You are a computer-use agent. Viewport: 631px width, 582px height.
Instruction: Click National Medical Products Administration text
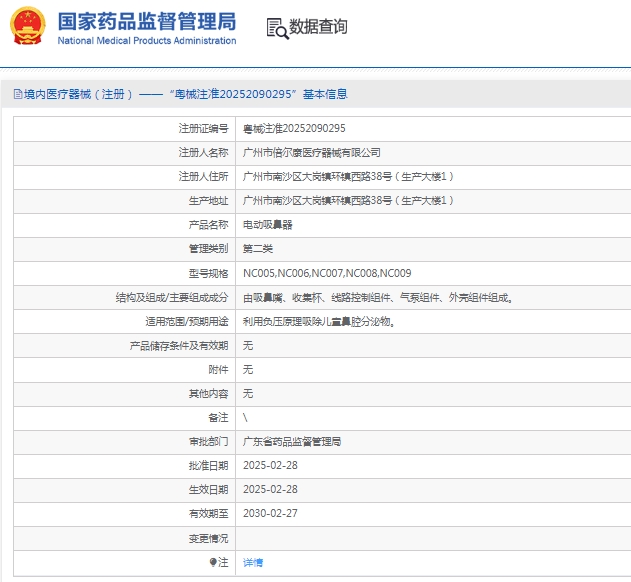click(x=146, y=41)
